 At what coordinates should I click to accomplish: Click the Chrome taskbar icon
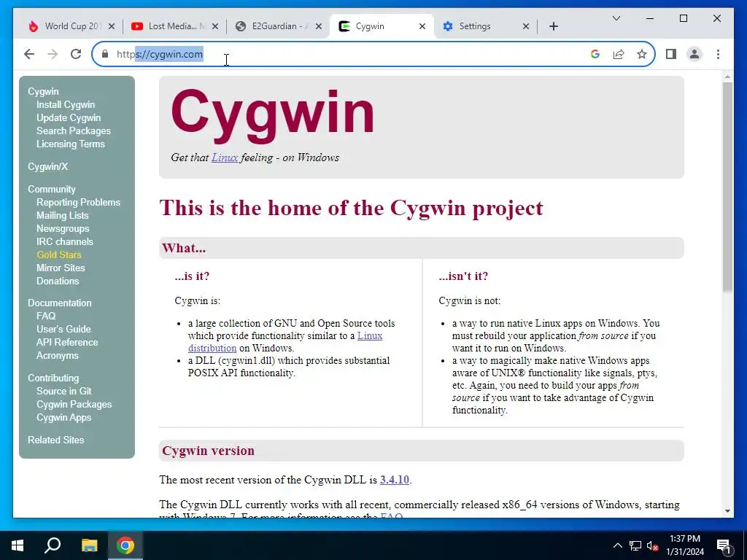click(125, 545)
